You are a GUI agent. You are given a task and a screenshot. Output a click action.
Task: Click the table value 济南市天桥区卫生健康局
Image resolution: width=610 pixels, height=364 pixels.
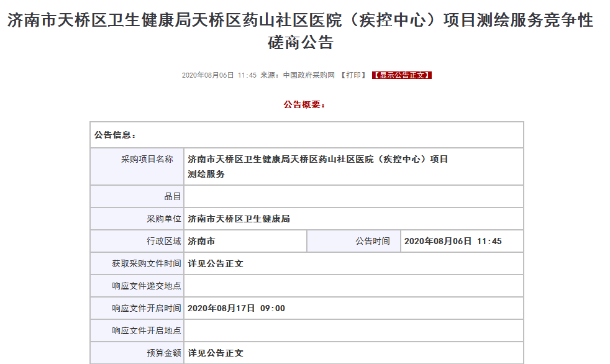[x=239, y=219]
